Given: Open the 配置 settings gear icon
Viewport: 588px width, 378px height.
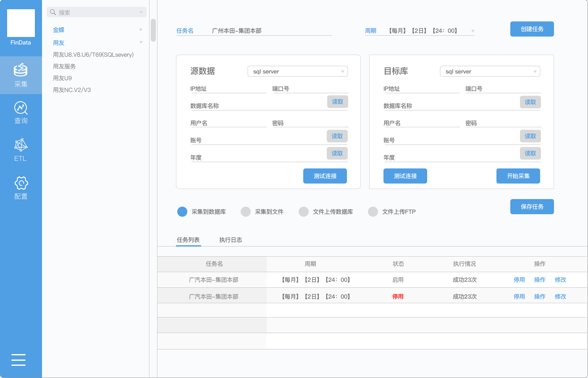Looking at the screenshot, I should (21, 188).
